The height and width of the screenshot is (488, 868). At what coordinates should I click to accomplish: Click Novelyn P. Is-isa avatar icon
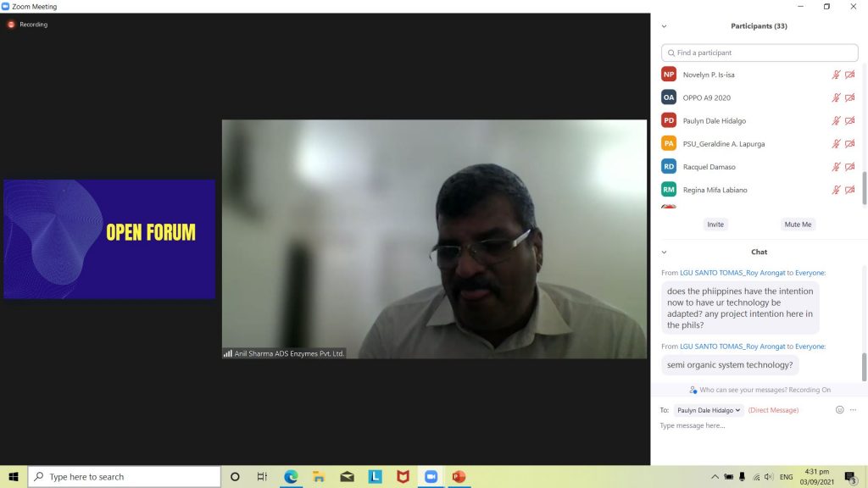pyautogui.click(x=669, y=75)
